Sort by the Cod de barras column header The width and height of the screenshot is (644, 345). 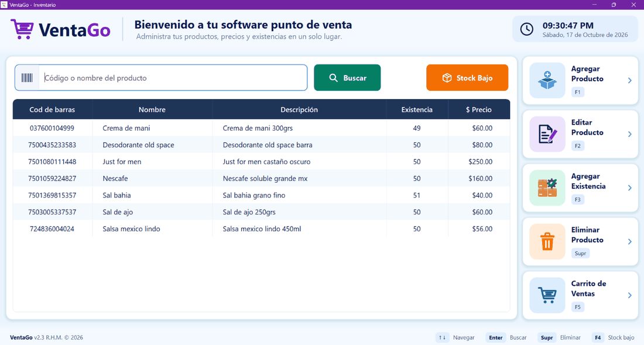pos(52,110)
